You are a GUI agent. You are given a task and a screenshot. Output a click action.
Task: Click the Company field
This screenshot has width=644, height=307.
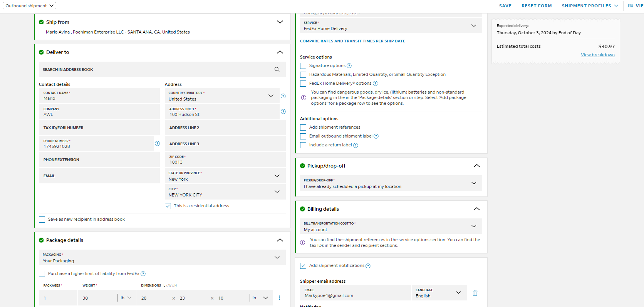click(x=99, y=112)
